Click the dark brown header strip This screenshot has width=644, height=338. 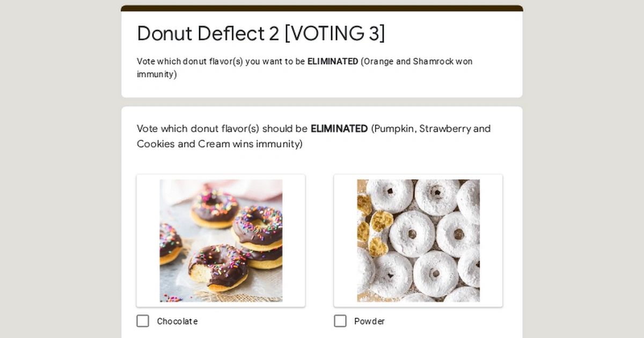(x=322, y=8)
